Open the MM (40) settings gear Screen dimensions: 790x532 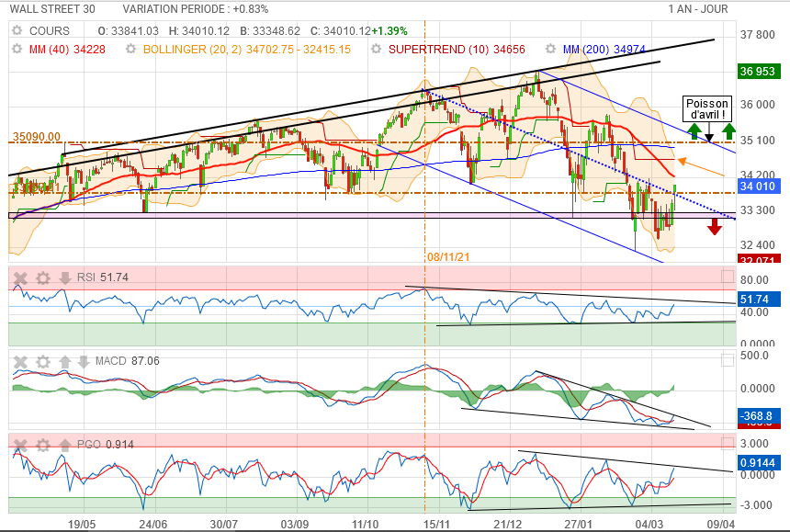click(17, 49)
